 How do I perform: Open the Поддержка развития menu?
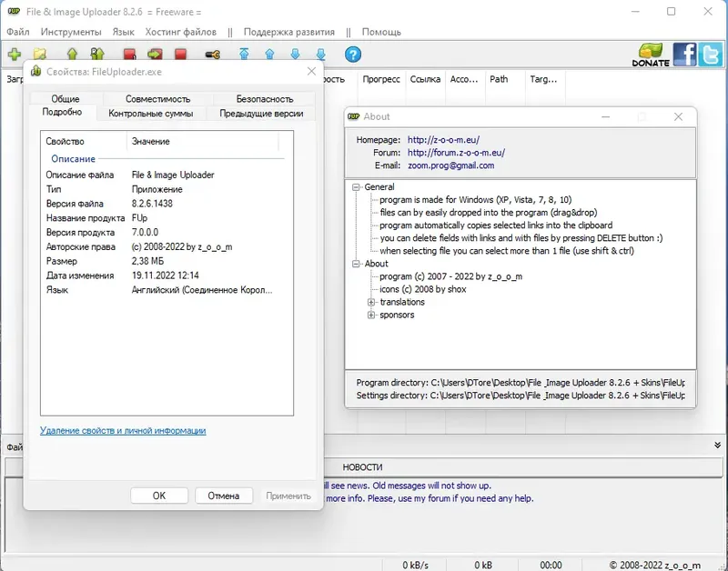(x=289, y=32)
